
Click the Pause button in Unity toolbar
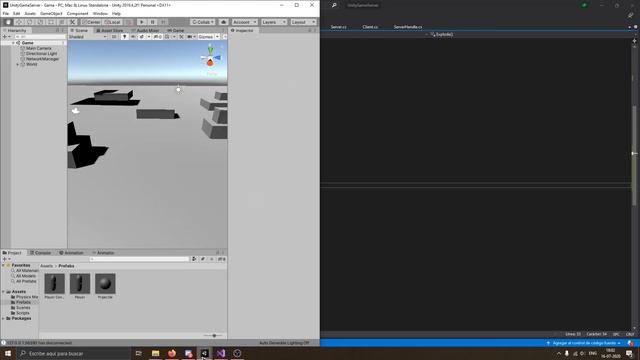click(153, 22)
